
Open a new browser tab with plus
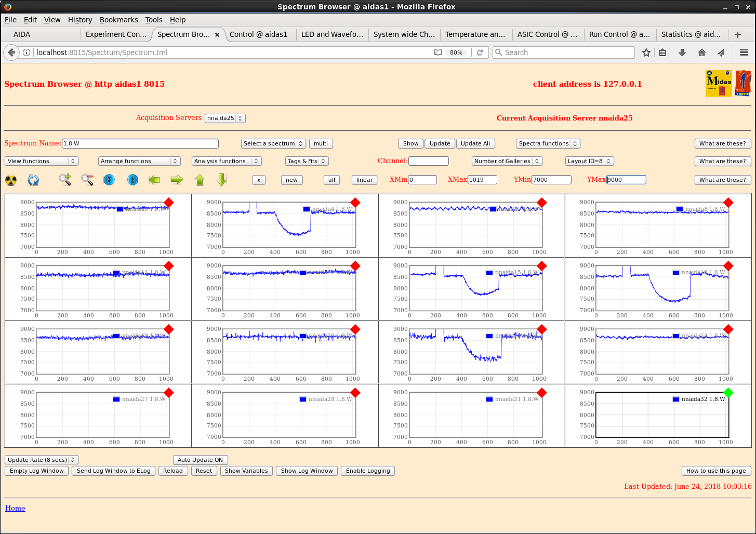click(x=738, y=34)
